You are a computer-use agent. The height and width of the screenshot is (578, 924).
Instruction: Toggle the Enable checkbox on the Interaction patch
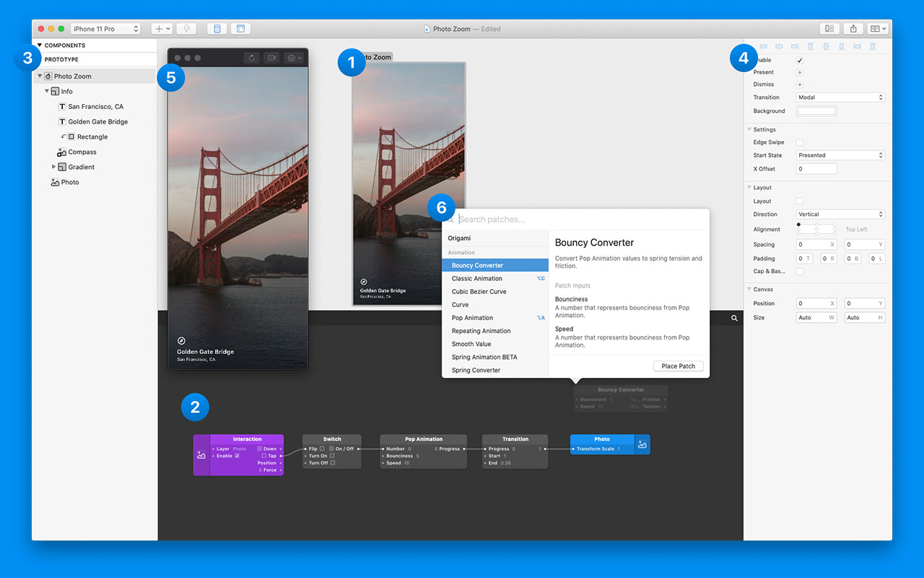[x=237, y=455]
